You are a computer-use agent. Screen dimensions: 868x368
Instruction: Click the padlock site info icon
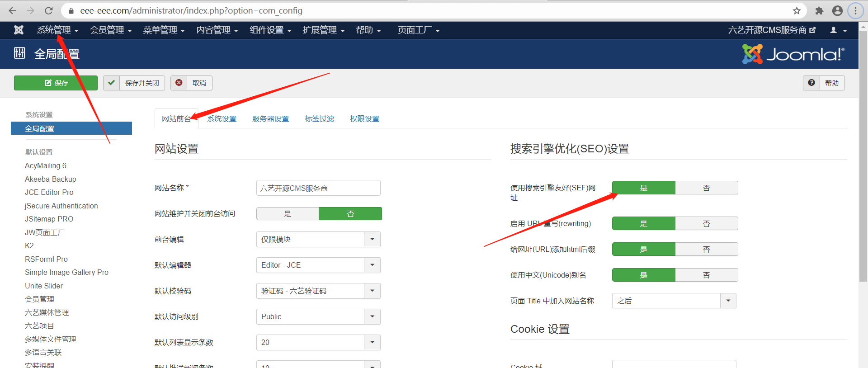71,10
